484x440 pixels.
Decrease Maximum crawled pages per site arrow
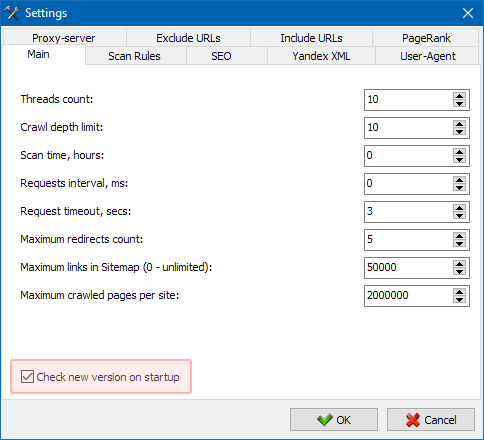pos(459,300)
